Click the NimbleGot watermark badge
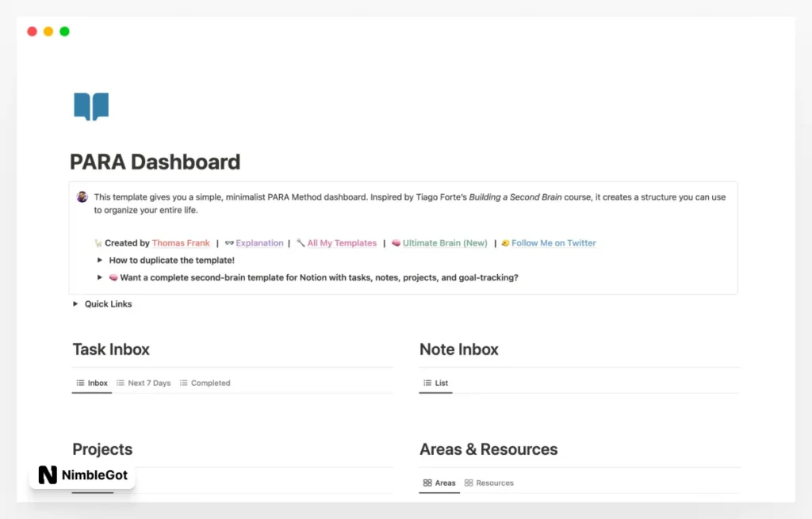Image resolution: width=812 pixels, height=519 pixels. 82,475
